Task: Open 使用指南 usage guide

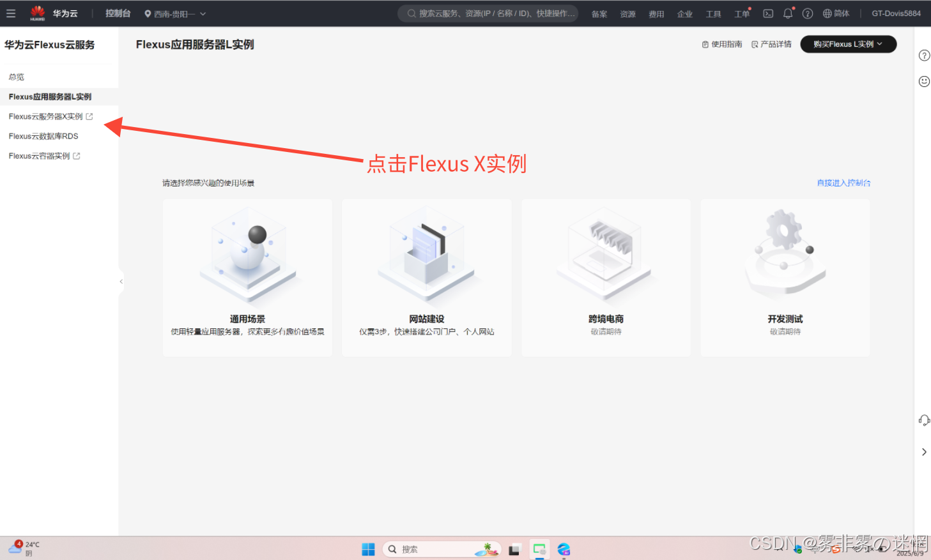Action: (722, 45)
